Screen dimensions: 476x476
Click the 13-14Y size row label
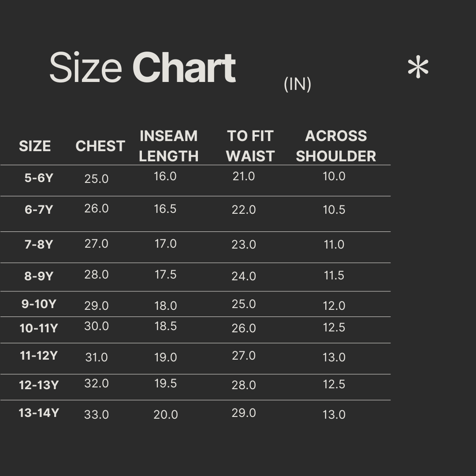39,413
